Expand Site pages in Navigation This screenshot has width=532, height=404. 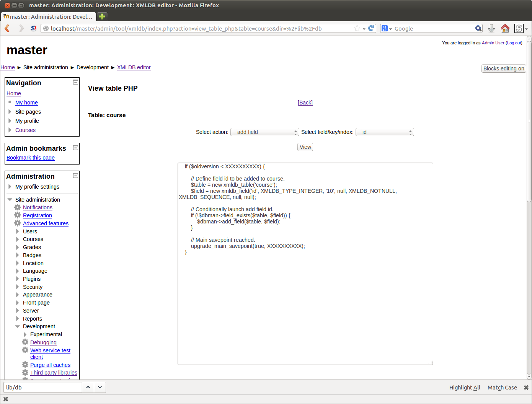10,112
